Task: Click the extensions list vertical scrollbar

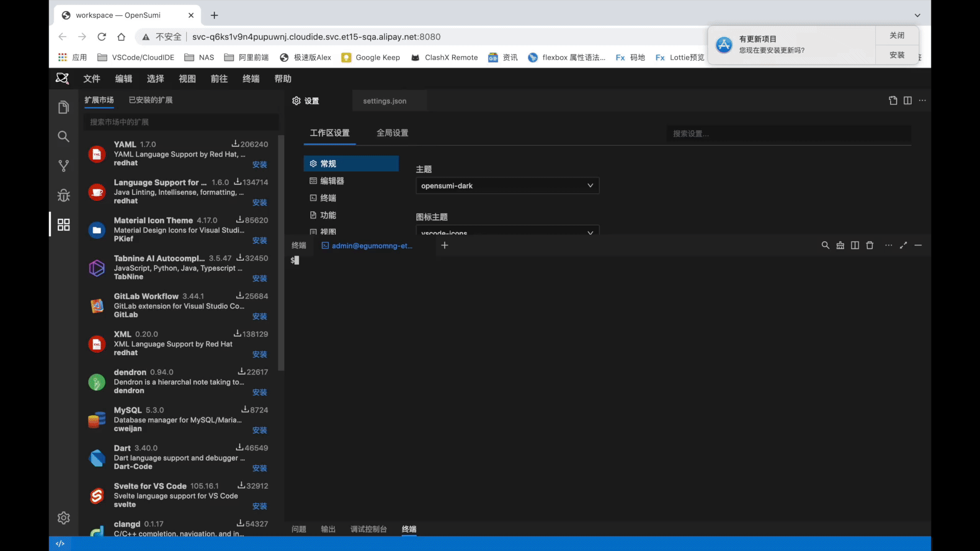Action: (x=281, y=253)
